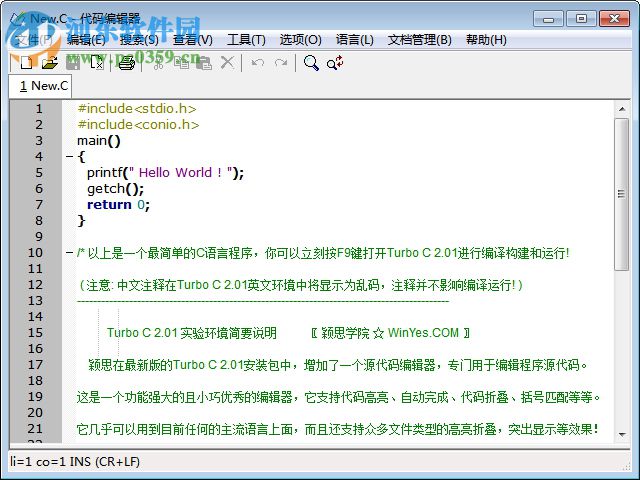Image resolution: width=640 pixels, height=480 pixels.
Task: Collapse the code fold at line 4
Action: pyautogui.click(x=69, y=156)
